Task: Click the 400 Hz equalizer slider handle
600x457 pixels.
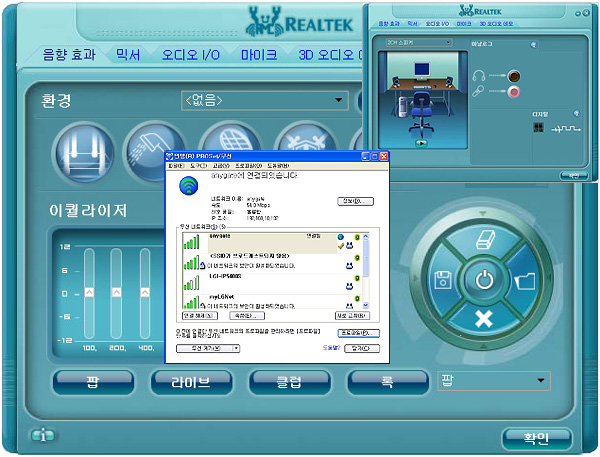Action: pyautogui.click(x=145, y=292)
